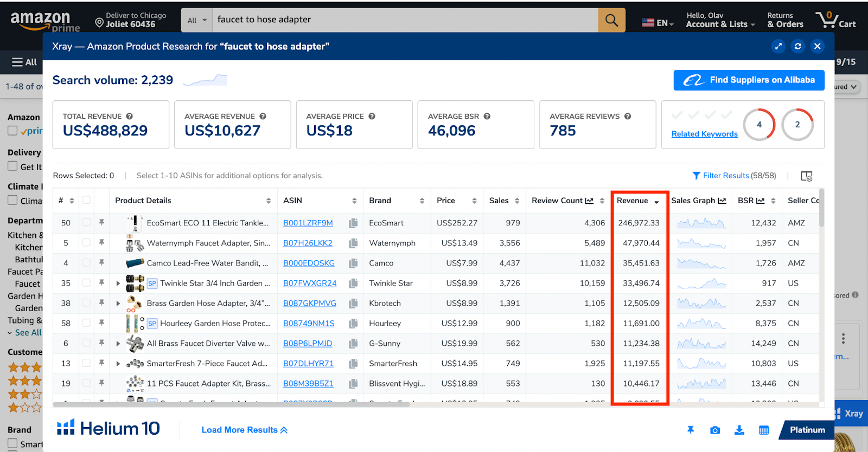The image size is (868, 452).
Task: Click Load More Results
Action: tap(245, 430)
